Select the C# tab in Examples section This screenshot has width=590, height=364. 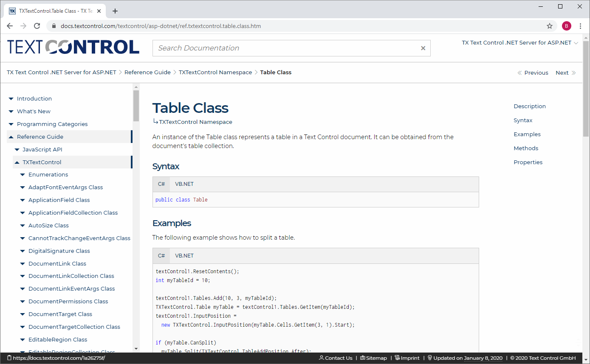tap(161, 256)
